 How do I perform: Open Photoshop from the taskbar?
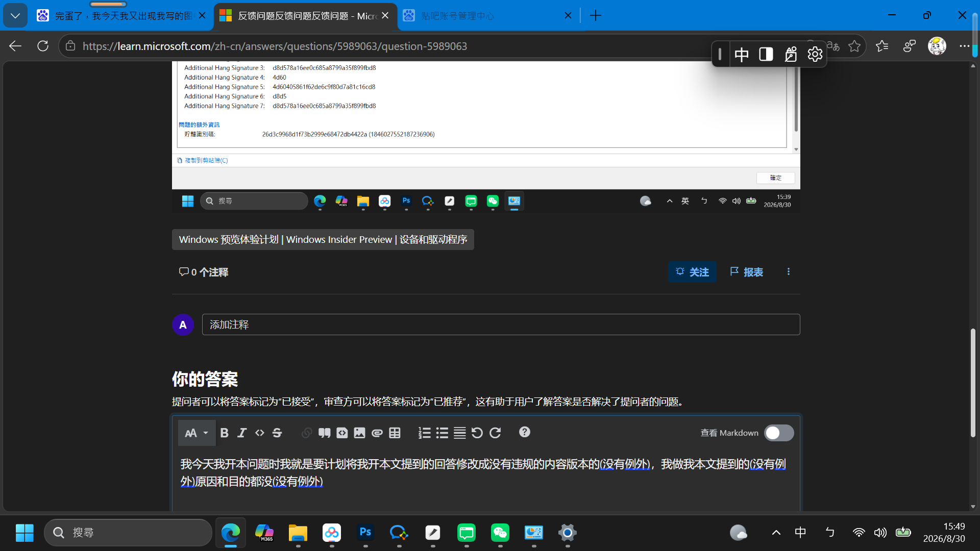[365, 533]
